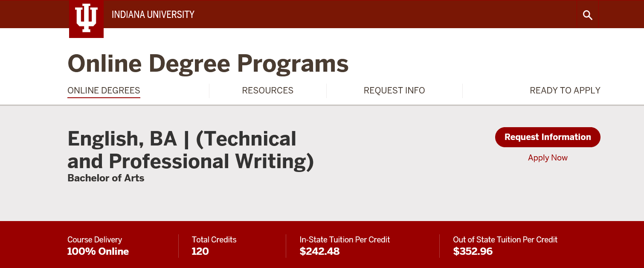Screen dimensions: 644x268
Task: Follow the Apply Now link
Action: pyautogui.click(x=548, y=158)
